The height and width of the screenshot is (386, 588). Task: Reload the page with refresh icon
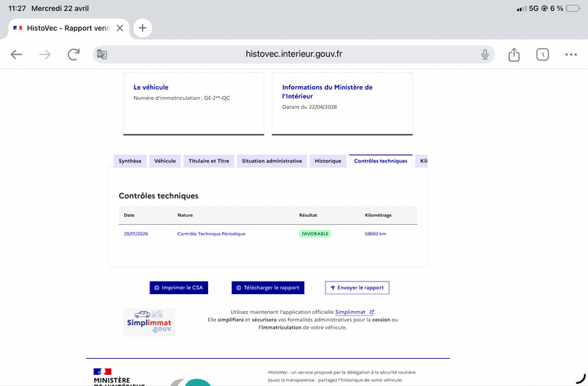point(73,54)
